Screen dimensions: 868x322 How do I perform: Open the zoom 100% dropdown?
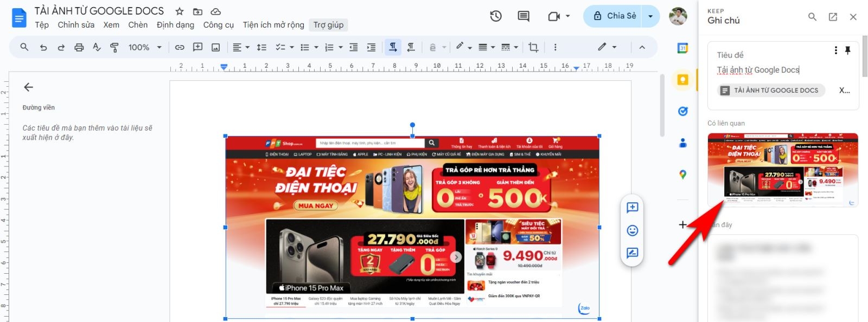click(145, 48)
